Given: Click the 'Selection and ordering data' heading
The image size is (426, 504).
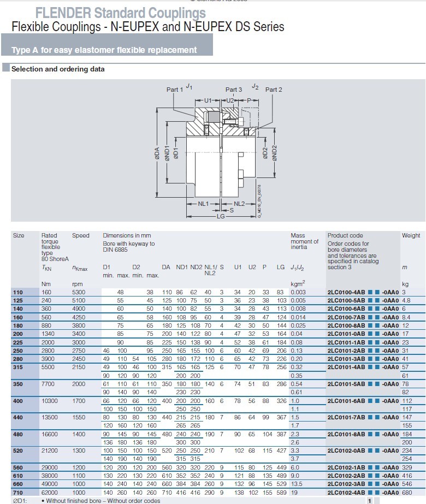Looking at the screenshot, I should (x=58, y=69).
